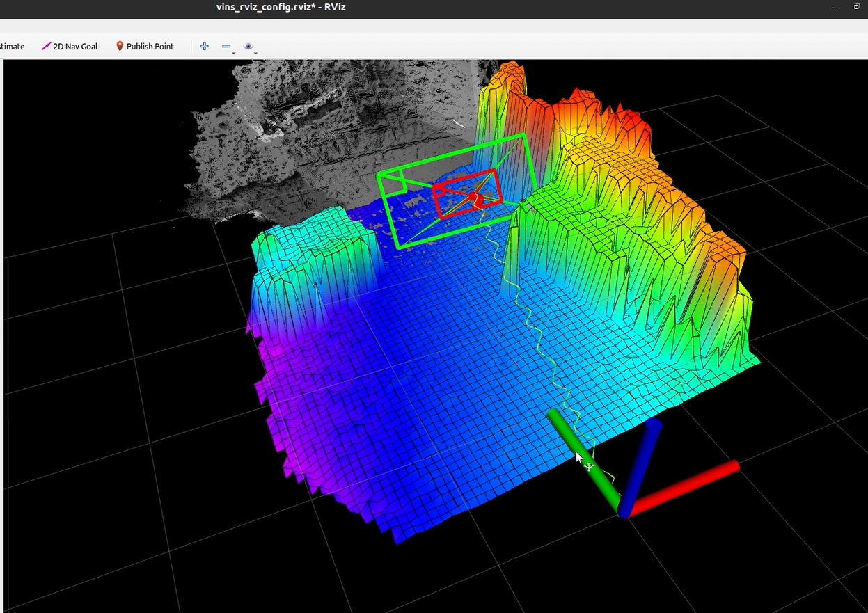Screen dimensions: 868x613
Task: Click the eye visibility icon in toolbar
Action: tap(248, 47)
